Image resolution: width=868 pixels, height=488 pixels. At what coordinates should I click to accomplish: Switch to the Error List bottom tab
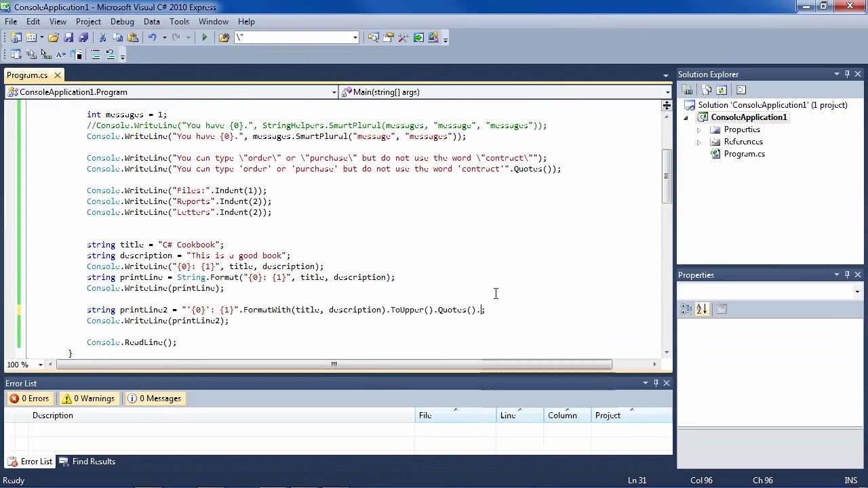coord(29,462)
